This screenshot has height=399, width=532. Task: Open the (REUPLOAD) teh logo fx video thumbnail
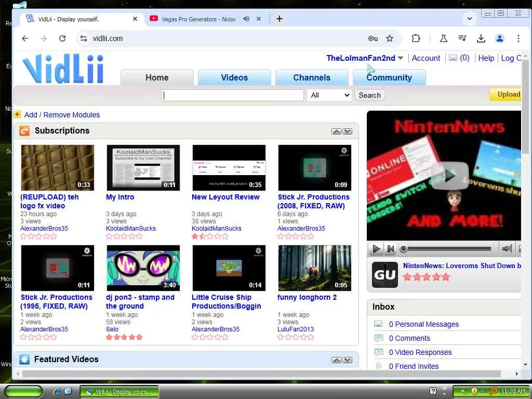pos(58,168)
